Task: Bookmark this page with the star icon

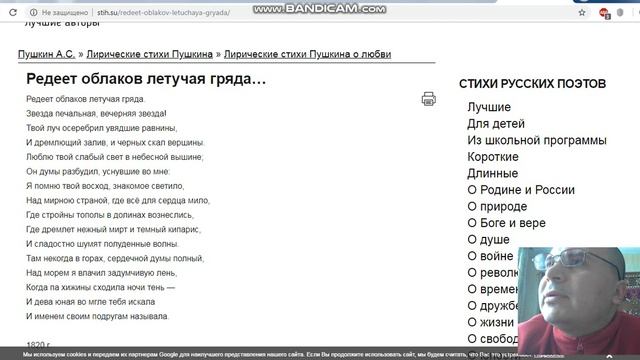Action: (x=582, y=13)
